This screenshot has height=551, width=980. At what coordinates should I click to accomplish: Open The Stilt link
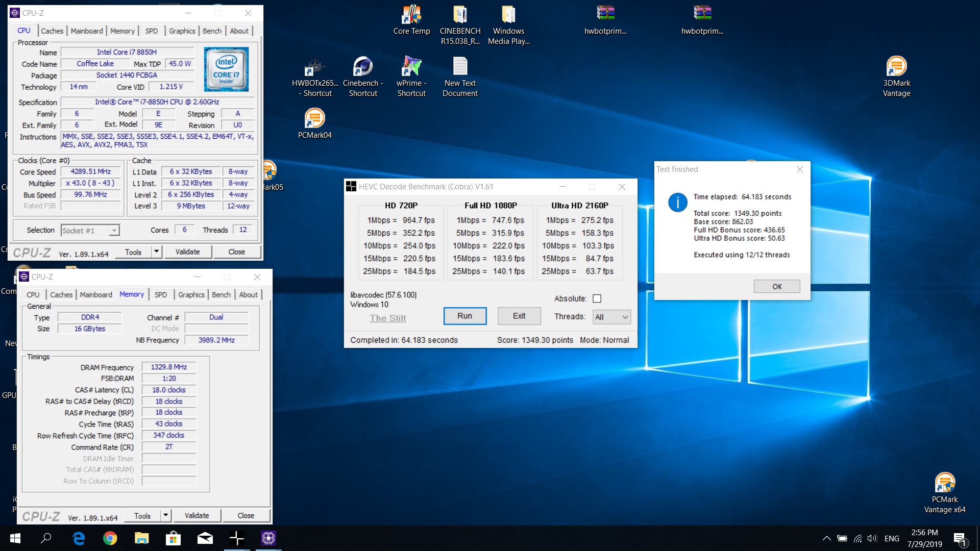click(387, 318)
